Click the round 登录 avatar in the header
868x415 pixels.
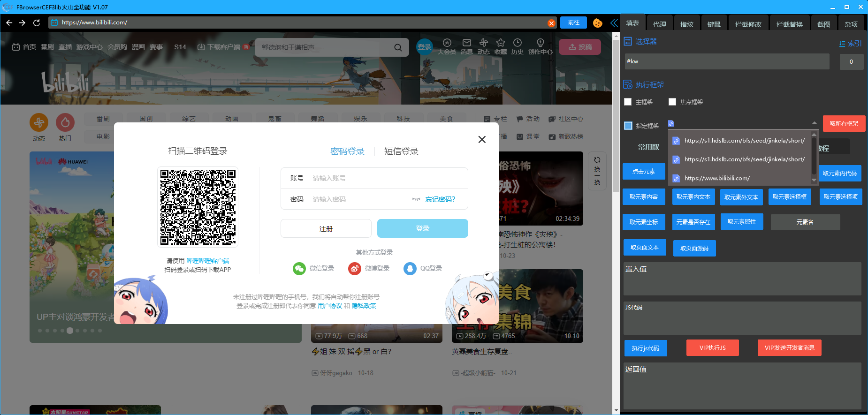(425, 47)
